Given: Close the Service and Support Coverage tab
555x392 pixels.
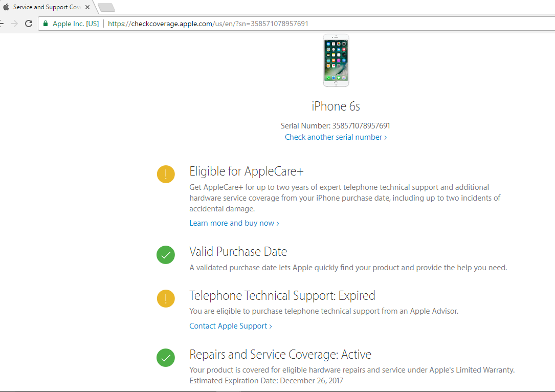Looking at the screenshot, I should click(x=87, y=7).
